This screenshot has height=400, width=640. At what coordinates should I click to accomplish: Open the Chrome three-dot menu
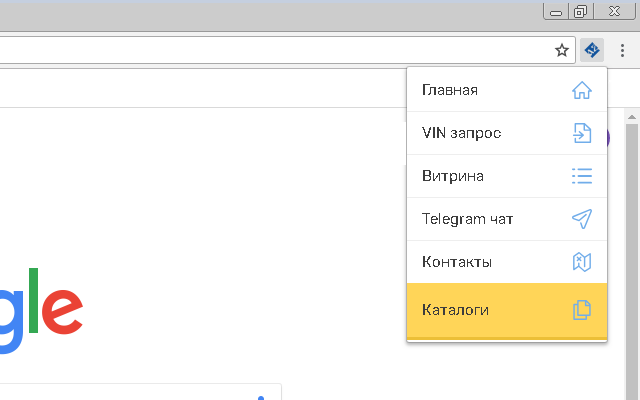(622, 50)
